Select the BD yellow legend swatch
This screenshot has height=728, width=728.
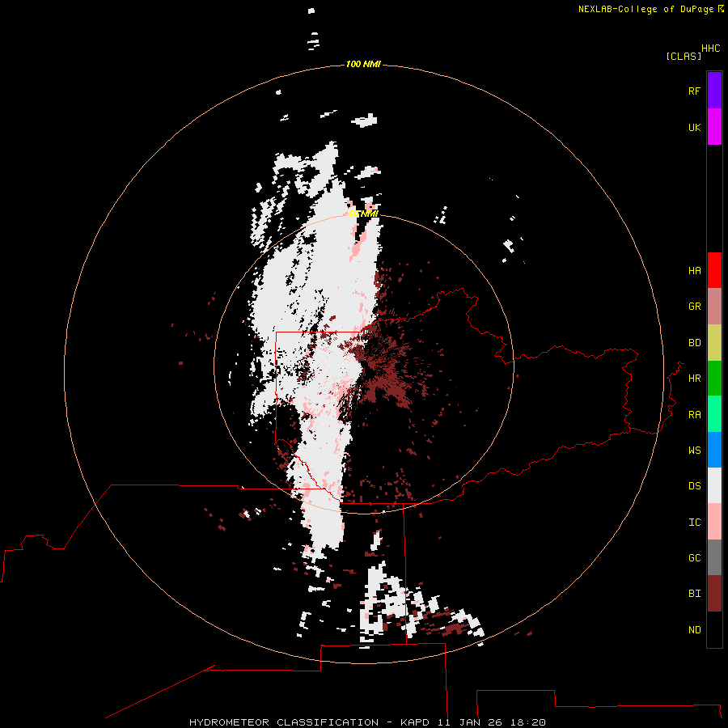click(x=714, y=343)
